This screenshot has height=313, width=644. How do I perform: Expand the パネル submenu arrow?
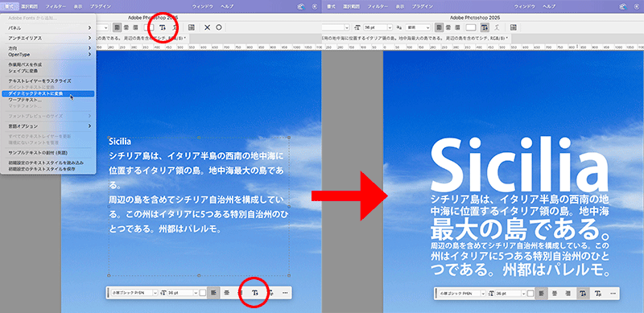tap(89, 28)
